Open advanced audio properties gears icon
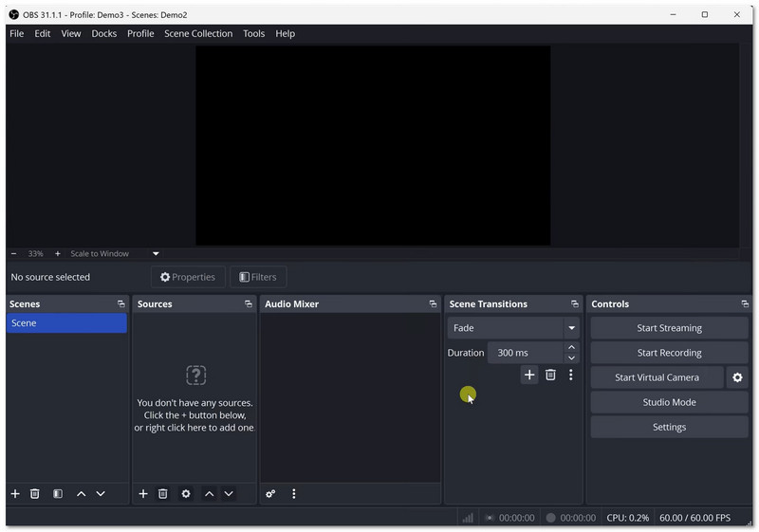This screenshot has height=532, width=759. tap(270, 494)
